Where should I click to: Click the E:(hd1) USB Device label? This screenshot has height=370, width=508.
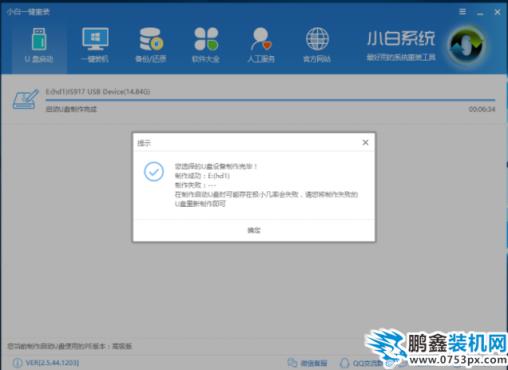(x=98, y=92)
